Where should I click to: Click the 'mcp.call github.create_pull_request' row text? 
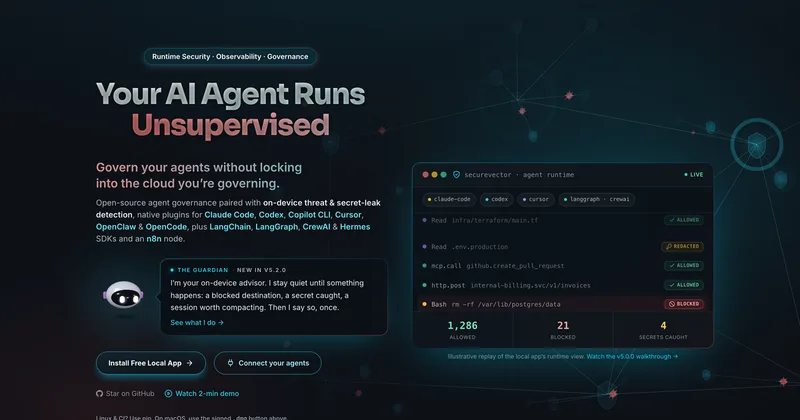497,266
